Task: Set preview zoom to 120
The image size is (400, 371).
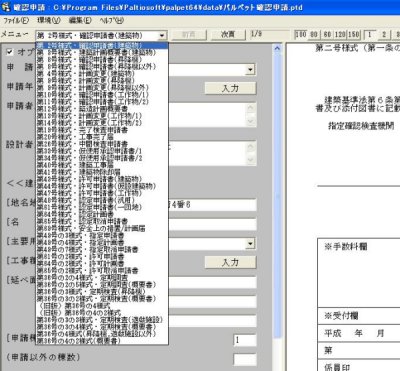Action: coord(340,34)
